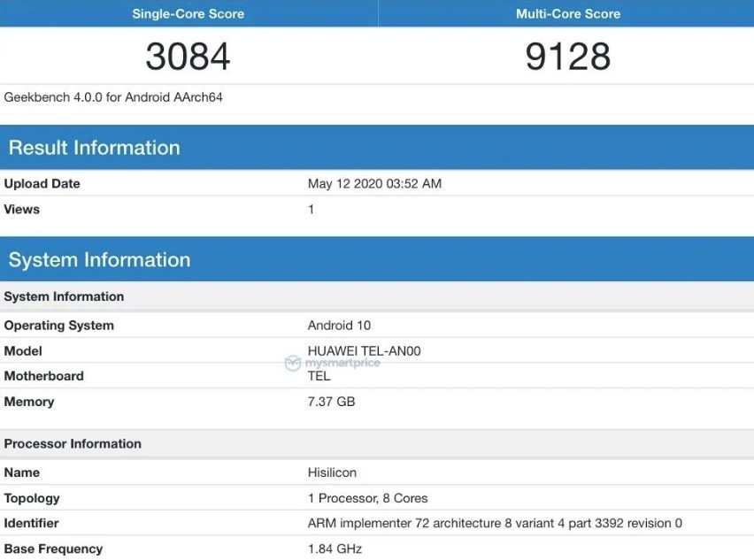
Task: Select the single-core score value 3084
Action: [x=188, y=57]
